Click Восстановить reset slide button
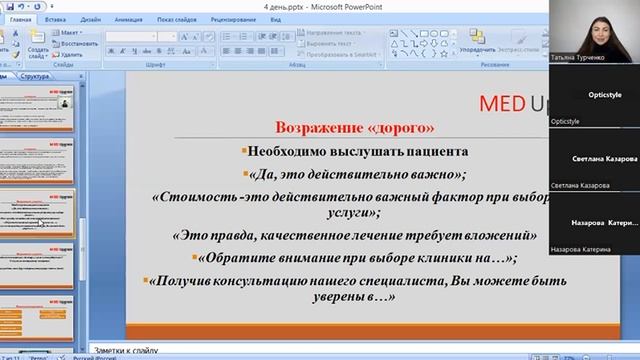This screenshot has height=360, width=640. coord(76,44)
